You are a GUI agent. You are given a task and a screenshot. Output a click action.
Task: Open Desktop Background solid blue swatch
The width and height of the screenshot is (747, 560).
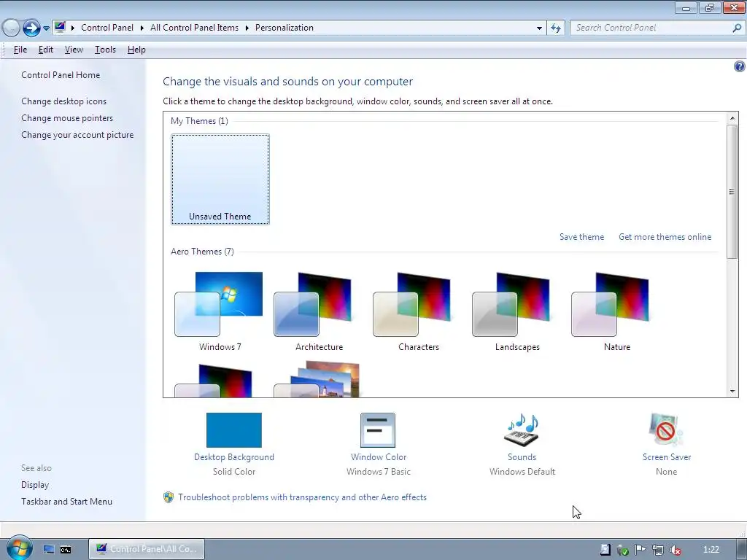click(x=234, y=430)
